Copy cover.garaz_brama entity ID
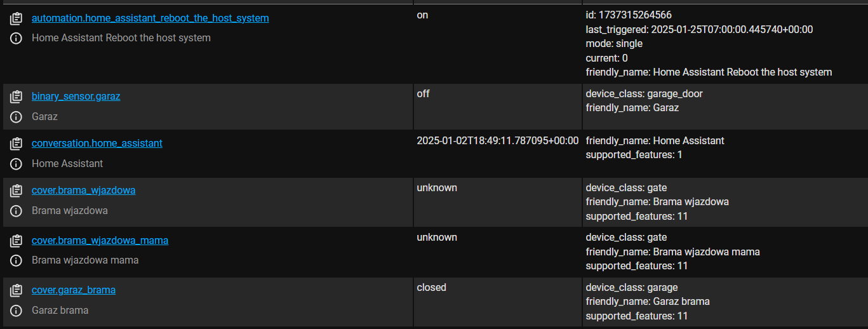The height and width of the screenshot is (329, 868). (16, 291)
